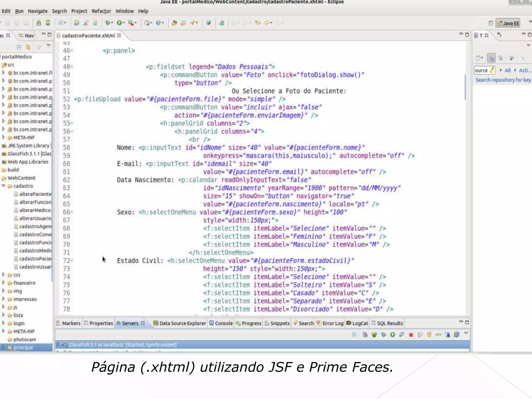The height and width of the screenshot is (399, 532).
Task: Open the Run button dropdown arrow
Action: point(124,23)
